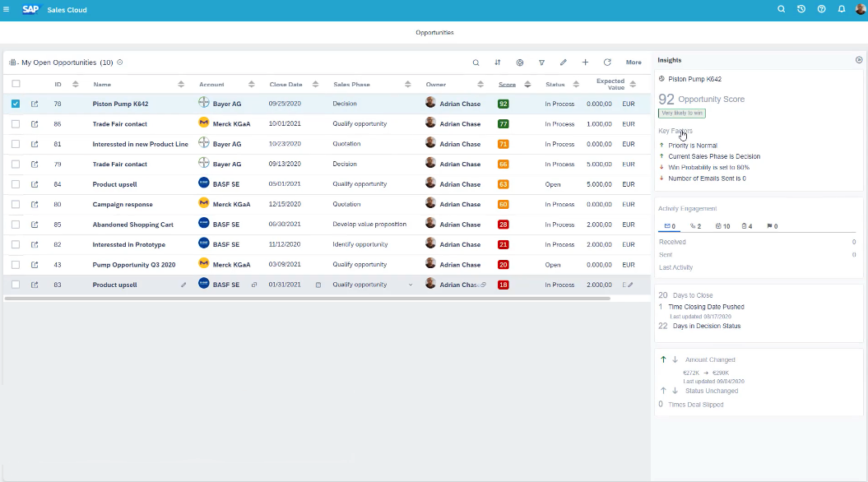This screenshot has width=868, height=482.
Task: Open calendar picker for 01/31/2021 date
Action: [x=318, y=285]
